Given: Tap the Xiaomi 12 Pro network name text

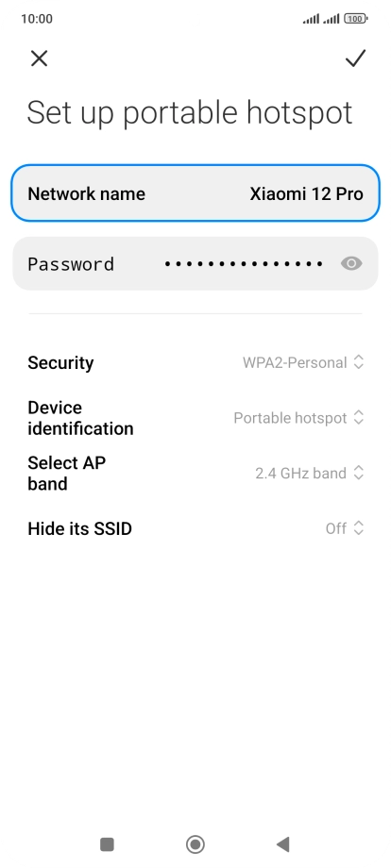Looking at the screenshot, I should [x=306, y=193].
